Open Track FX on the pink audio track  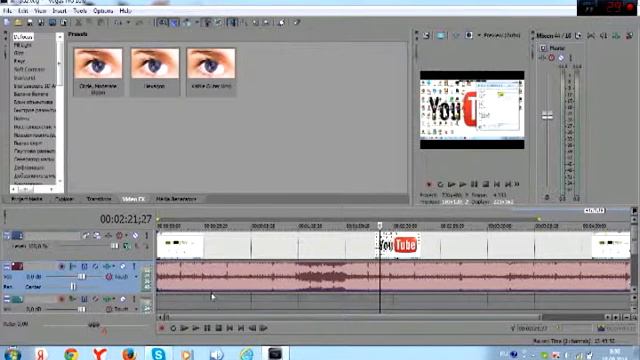click(107, 267)
